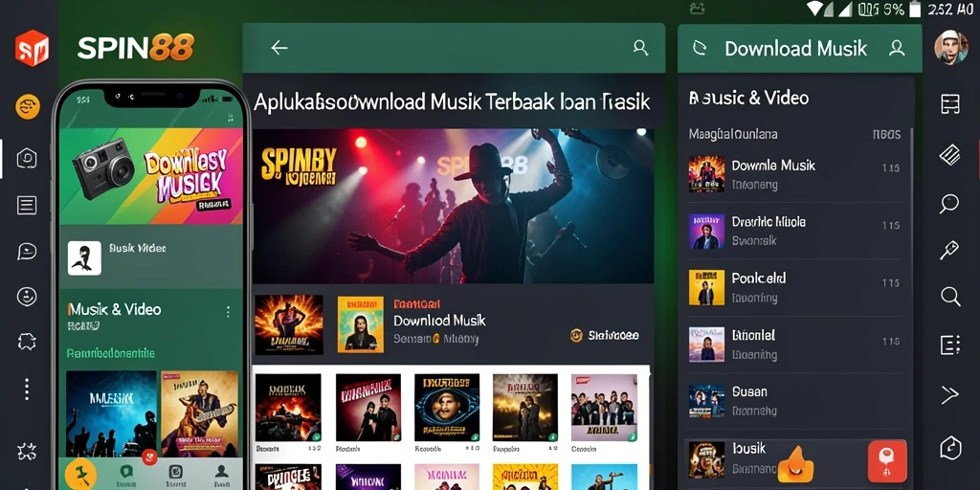
Task: Tap the profile tab in phone bottom bar
Action: click(x=221, y=474)
